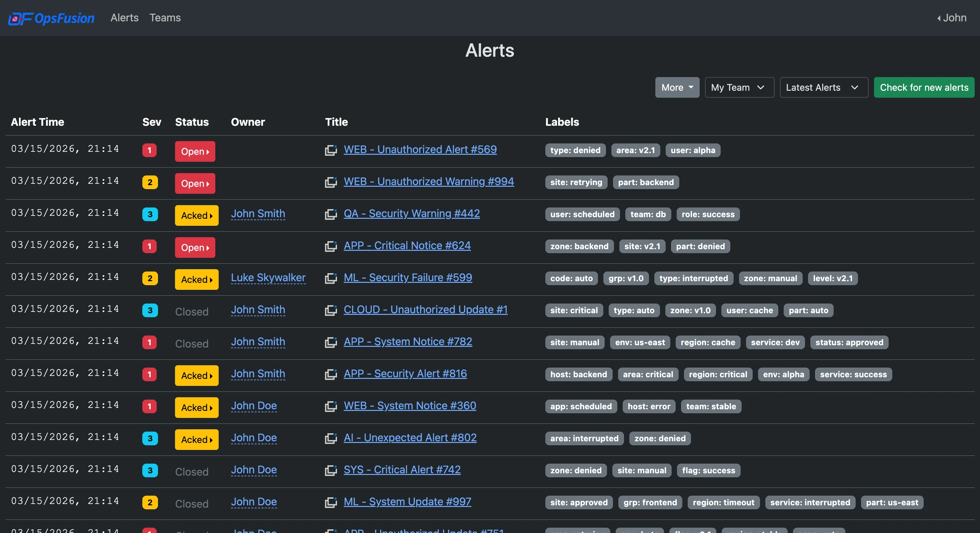
Task: Open APP - Critical Notice #624 link
Action: 407,245
